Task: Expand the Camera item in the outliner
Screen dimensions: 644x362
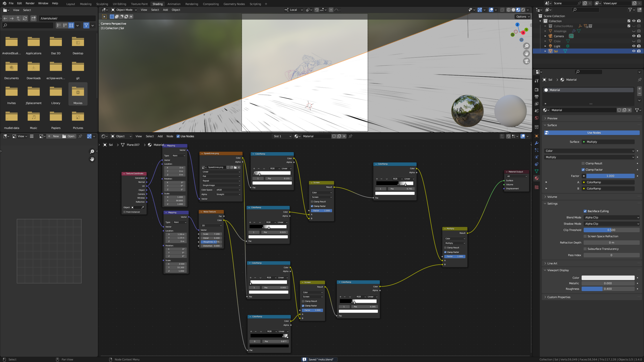Action: click(x=545, y=36)
